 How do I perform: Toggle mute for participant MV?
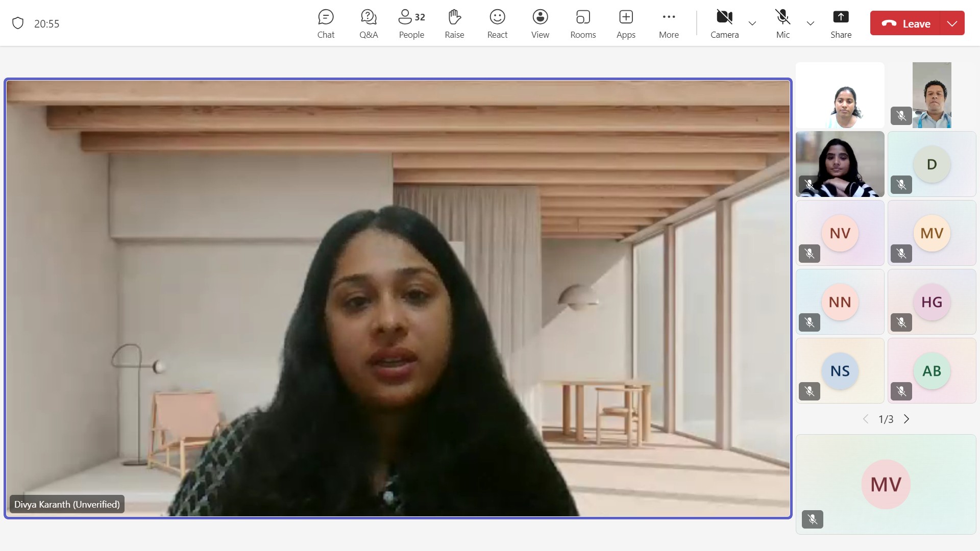[900, 254]
